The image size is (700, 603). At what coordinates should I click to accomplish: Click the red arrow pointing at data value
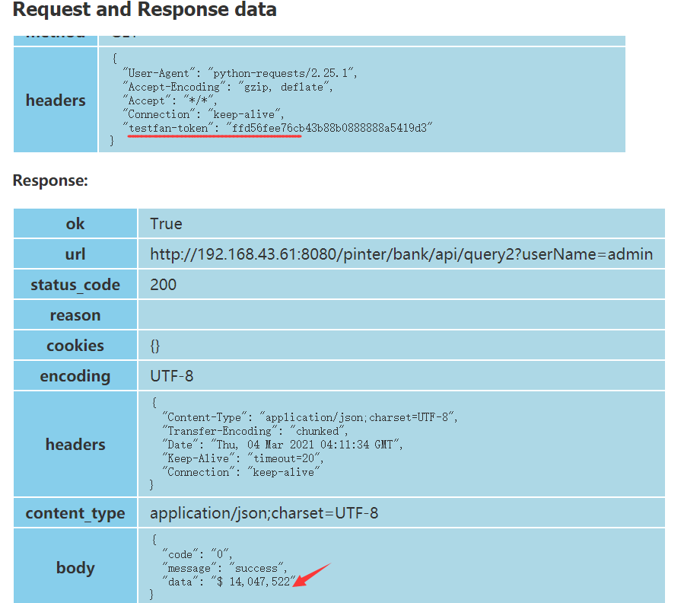[313, 573]
